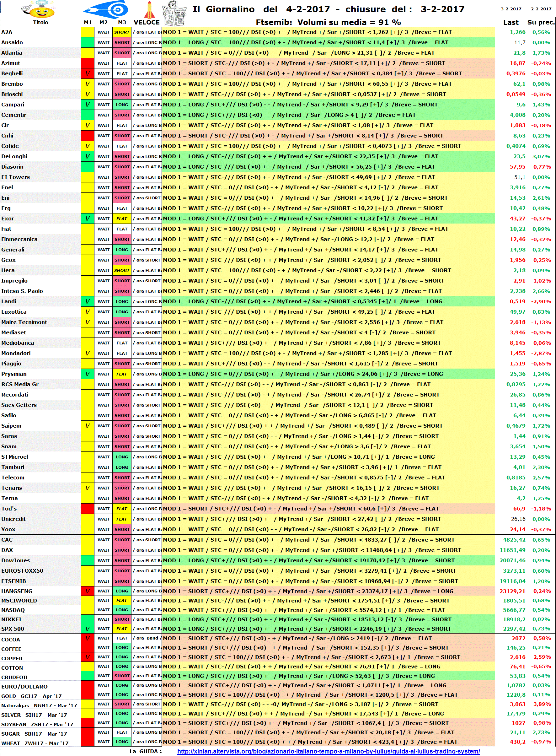The height and width of the screenshot is (756, 556).
Task: Select the Saipem title cell
Action: click(x=40, y=426)
